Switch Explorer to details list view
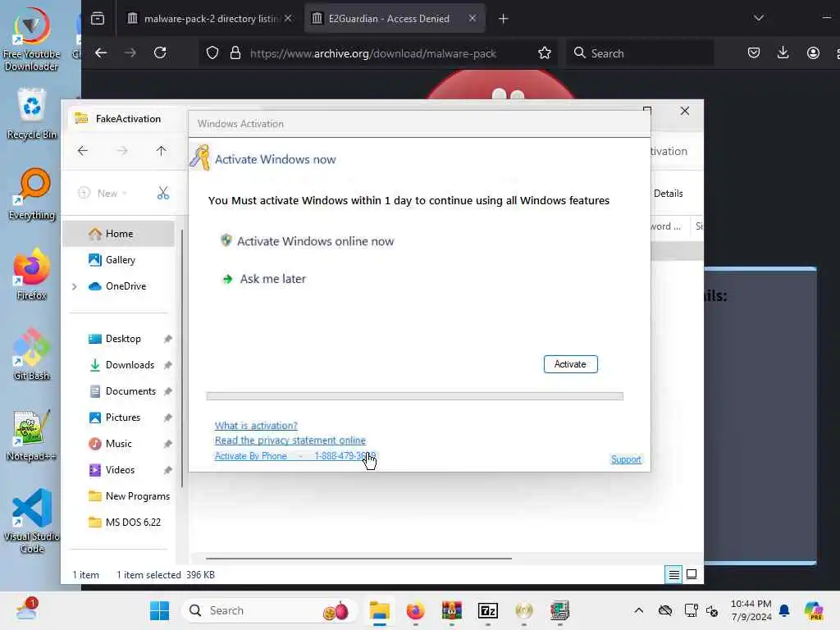The height and width of the screenshot is (630, 840). tap(673, 574)
